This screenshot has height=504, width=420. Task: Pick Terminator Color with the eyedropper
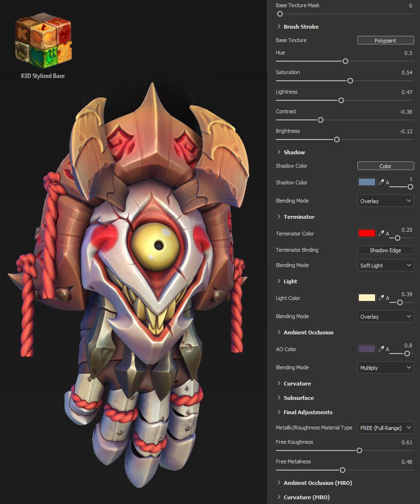(381, 233)
